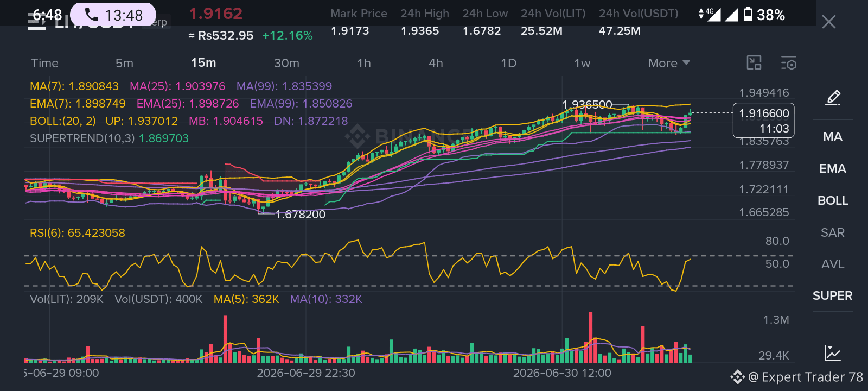Tap the volume MA(5): 362K label
This screenshot has width=868, height=391.
pyautogui.click(x=246, y=299)
